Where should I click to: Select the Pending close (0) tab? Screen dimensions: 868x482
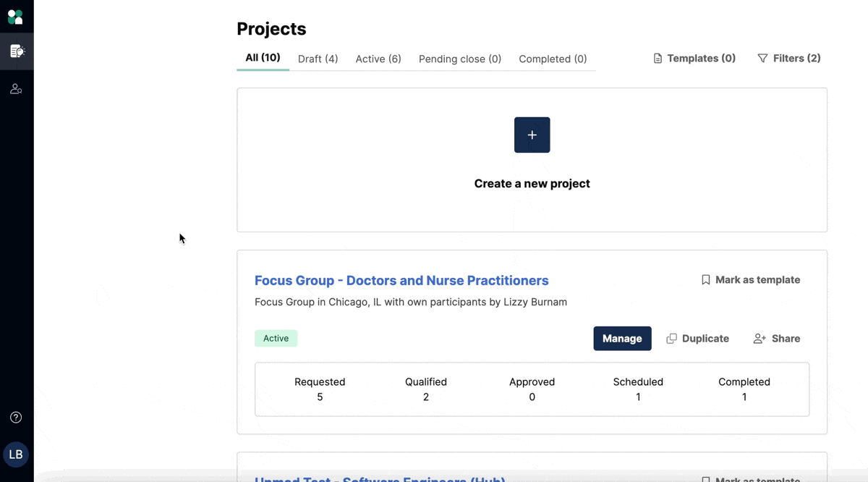coord(460,59)
